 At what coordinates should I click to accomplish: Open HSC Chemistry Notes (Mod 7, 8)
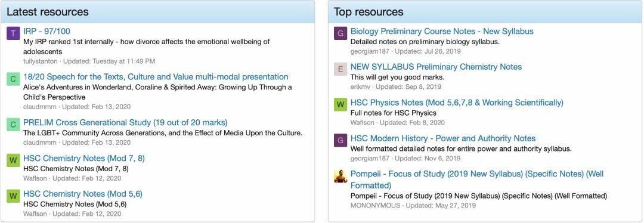coord(84,158)
